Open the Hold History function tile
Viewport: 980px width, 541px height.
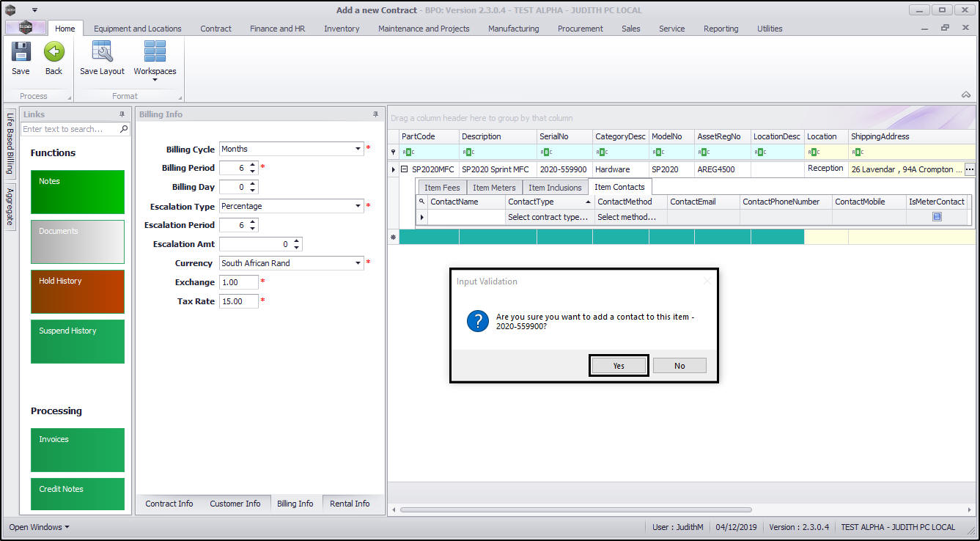coord(78,291)
